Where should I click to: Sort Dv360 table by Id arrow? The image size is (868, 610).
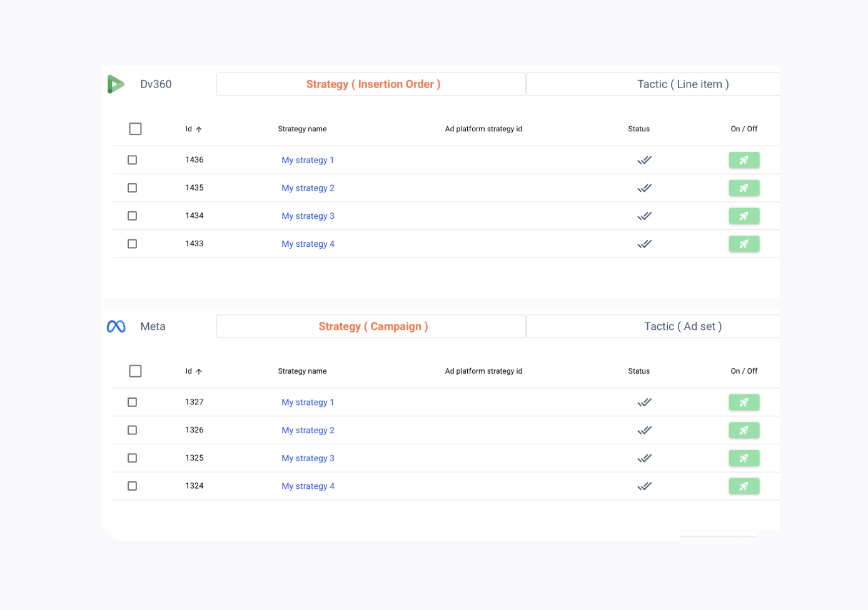(x=199, y=129)
